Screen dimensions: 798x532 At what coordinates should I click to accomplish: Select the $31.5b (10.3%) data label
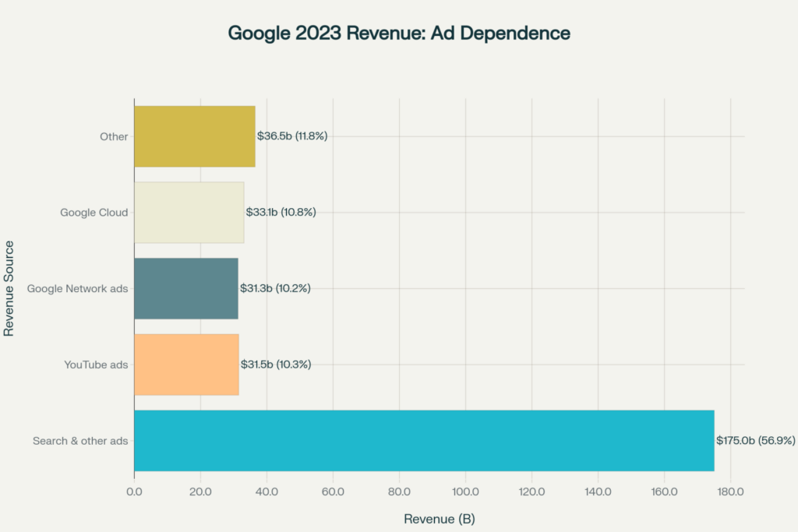pos(275,365)
